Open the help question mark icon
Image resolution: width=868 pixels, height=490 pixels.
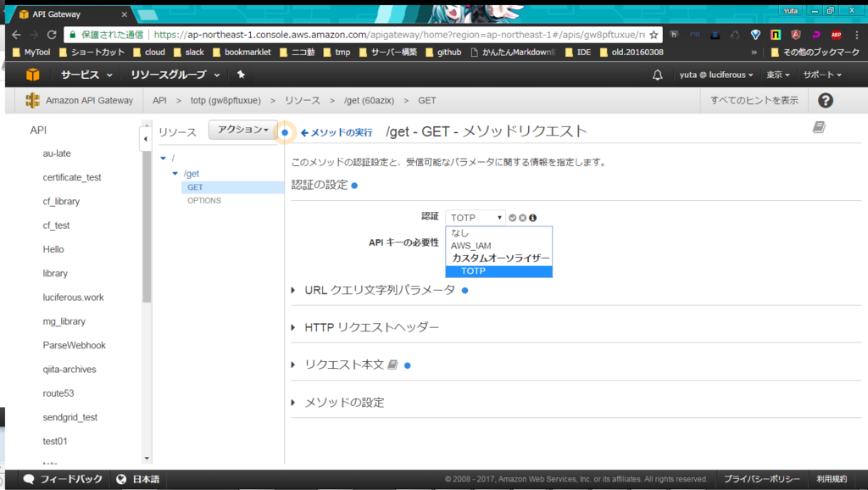[826, 100]
